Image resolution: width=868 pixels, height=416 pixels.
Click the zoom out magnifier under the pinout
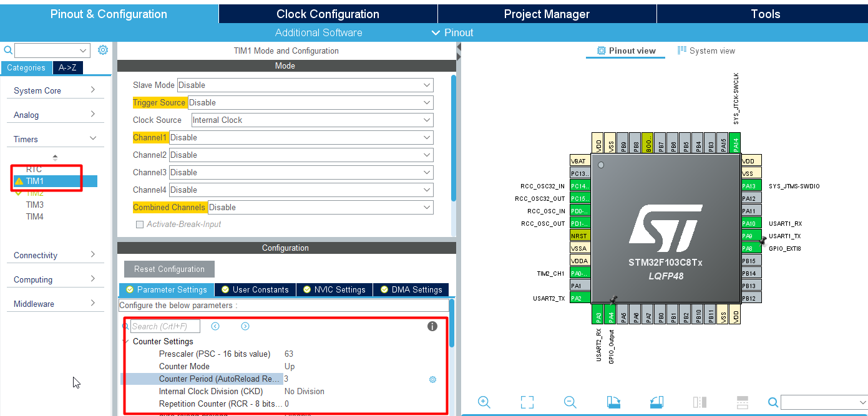(570, 402)
